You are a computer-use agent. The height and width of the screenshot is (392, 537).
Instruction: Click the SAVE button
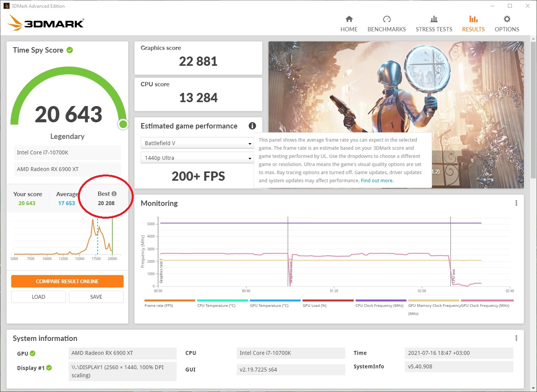[x=96, y=297]
